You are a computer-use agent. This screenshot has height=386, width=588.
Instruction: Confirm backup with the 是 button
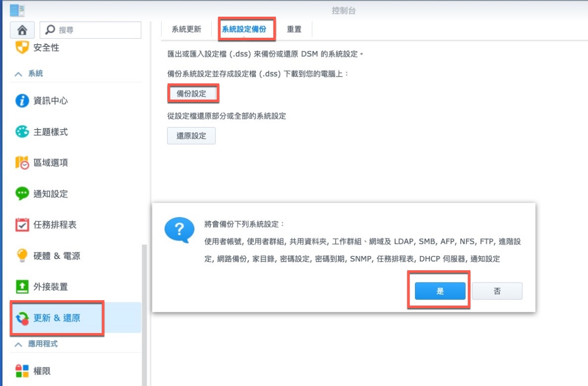(x=440, y=291)
